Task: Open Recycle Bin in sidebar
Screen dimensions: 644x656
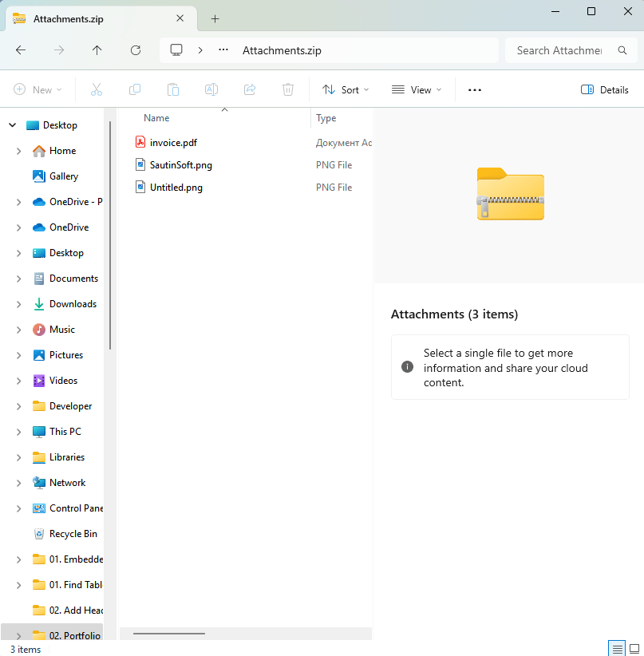Action: click(x=73, y=534)
